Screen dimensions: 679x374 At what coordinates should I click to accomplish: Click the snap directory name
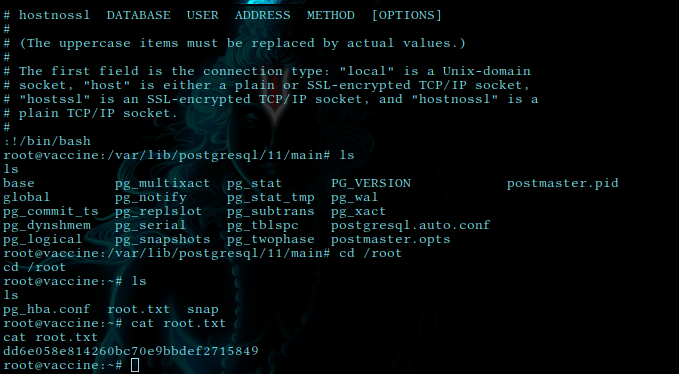pos(203,310)
